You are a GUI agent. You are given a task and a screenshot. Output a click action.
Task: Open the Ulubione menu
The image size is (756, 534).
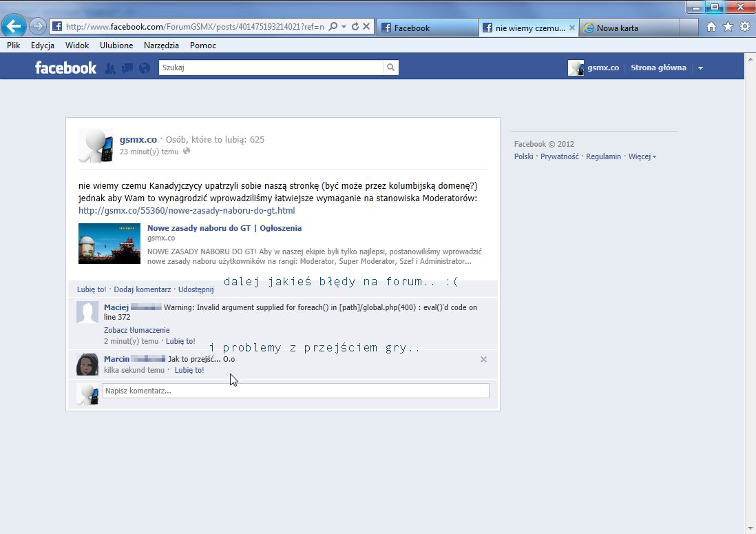pyautogui.click(x=116, y=45)
